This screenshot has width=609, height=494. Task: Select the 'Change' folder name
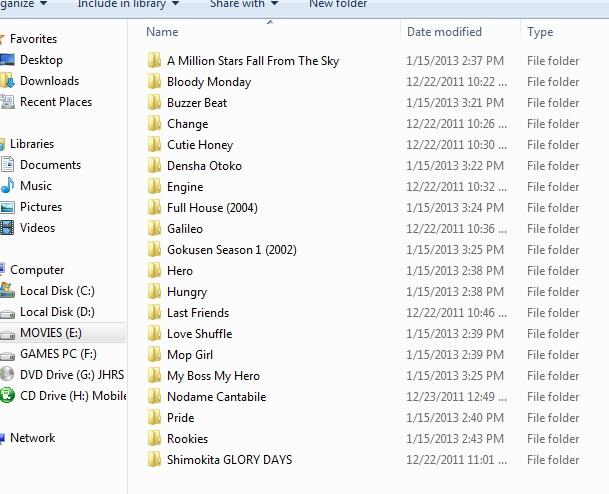[x=188, y=124]
